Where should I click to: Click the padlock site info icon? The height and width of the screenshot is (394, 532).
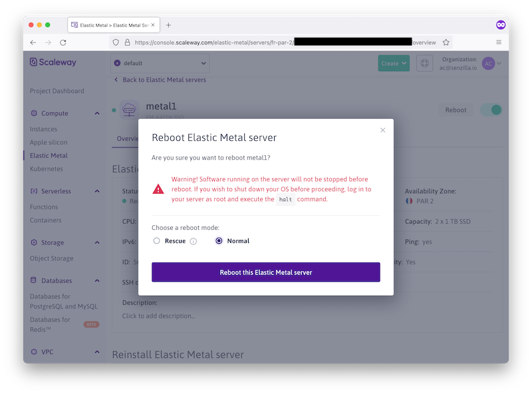point(127,43)
